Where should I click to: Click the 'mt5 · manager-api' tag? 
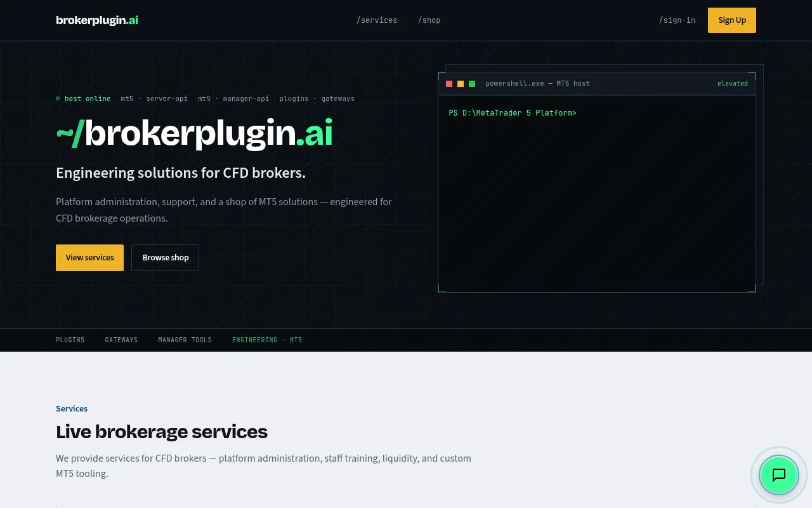(233, 99)
